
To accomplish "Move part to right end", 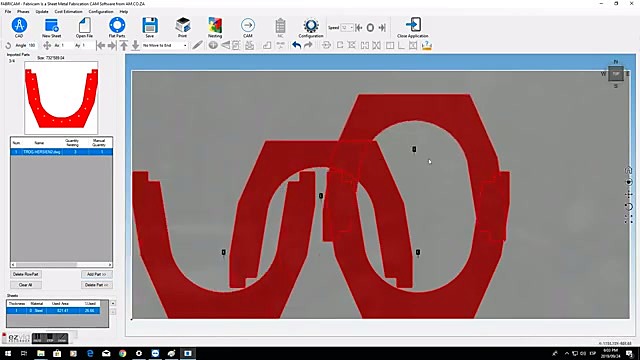I will [112, 45].
